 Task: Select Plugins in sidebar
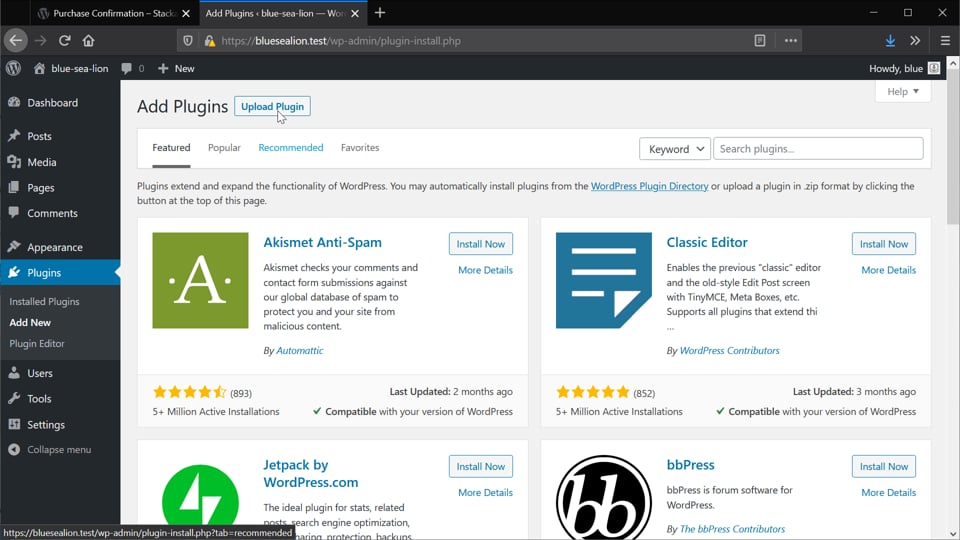60,272
